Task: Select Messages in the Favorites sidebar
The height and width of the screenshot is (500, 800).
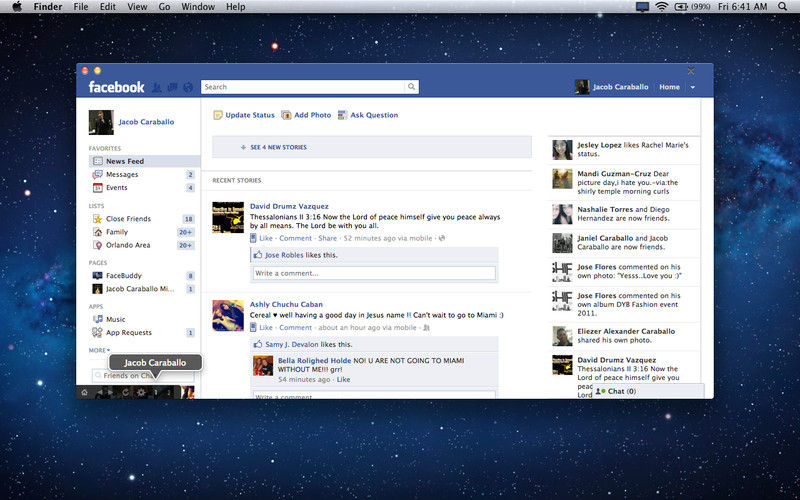Action: (x=122, y=174)
